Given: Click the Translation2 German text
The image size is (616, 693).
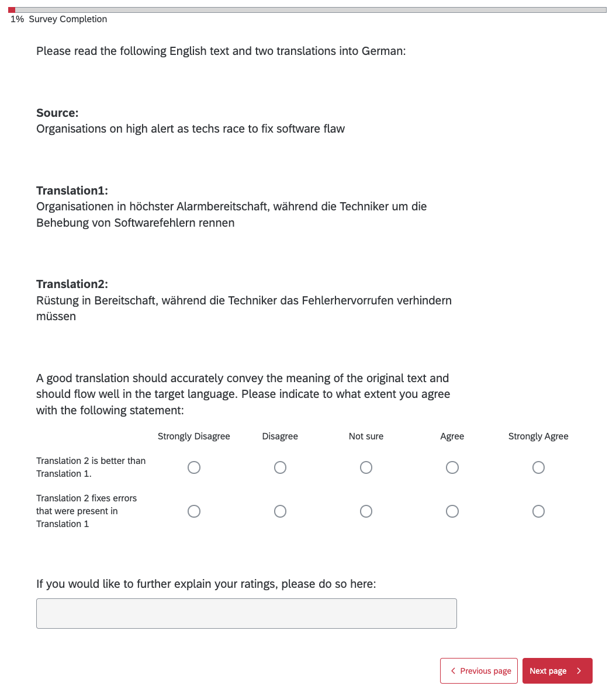Looking at the screenshot, I should point(244,308).
